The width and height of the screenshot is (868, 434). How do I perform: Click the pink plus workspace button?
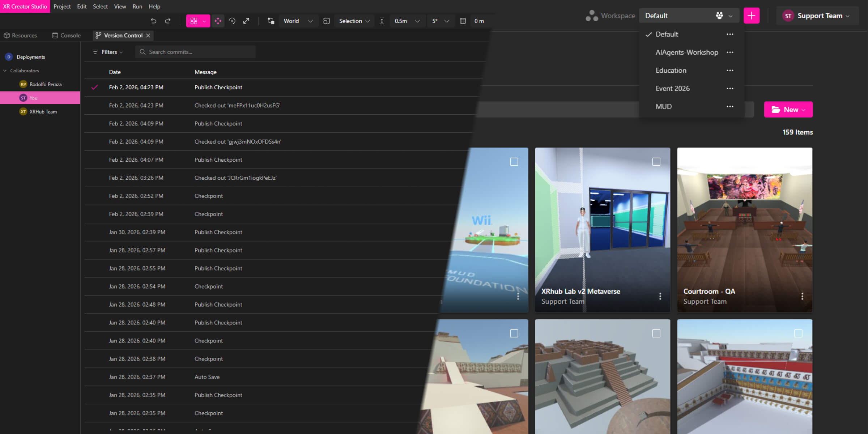[x=751, y=16]
